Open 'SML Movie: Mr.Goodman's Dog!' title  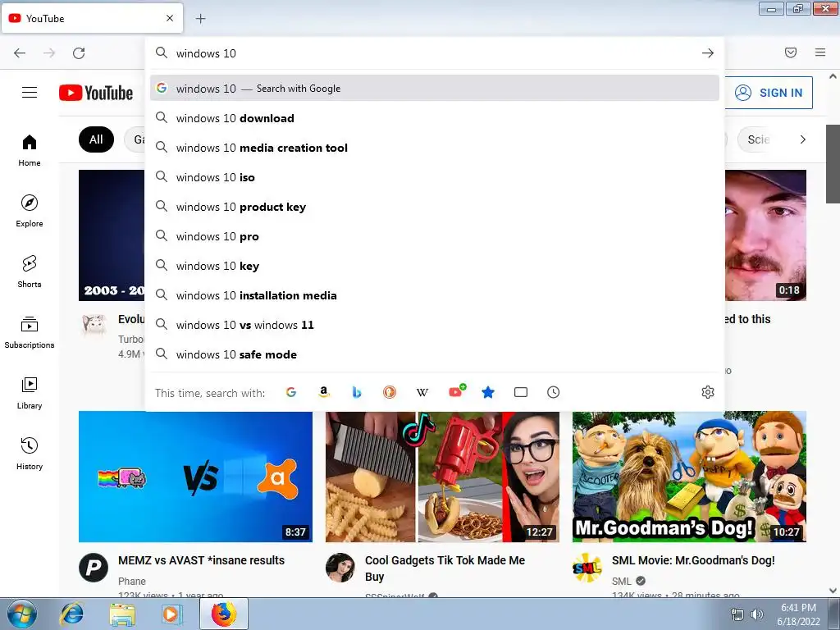pyautogui.click(x=693, y=560)
